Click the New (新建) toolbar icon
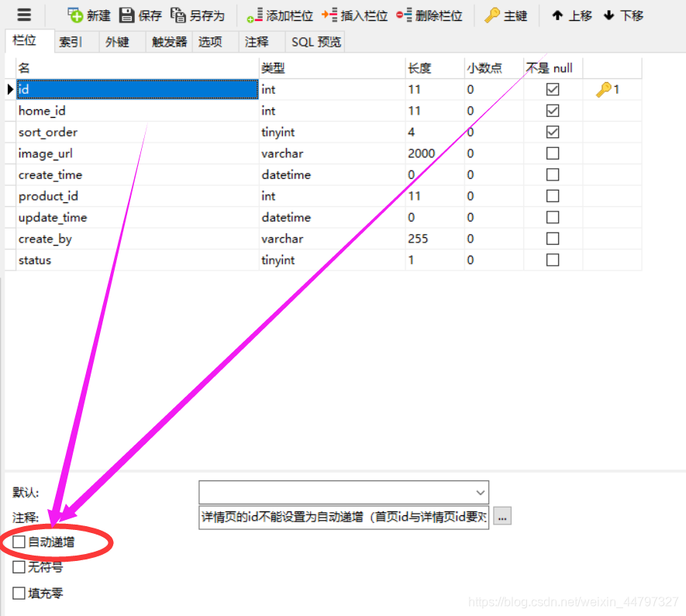This screenshot has width=686, height=616. [75, 15]
